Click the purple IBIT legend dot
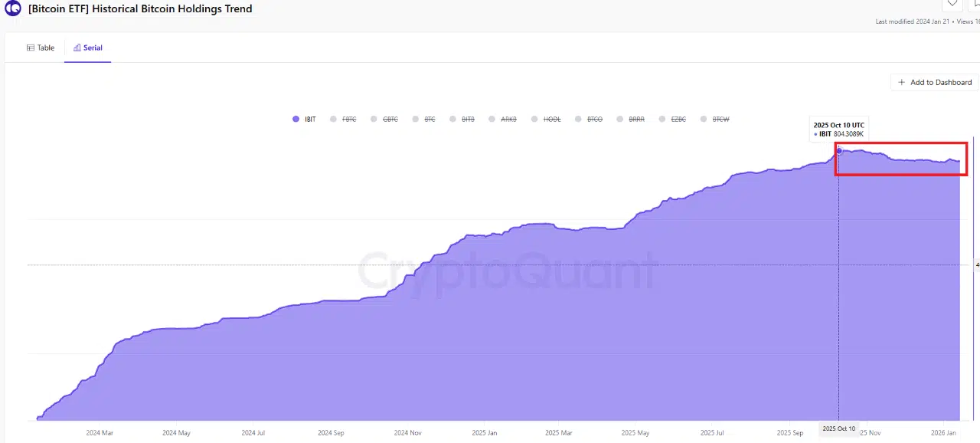The height and width of the screenshot is (443, 980). 296,119
